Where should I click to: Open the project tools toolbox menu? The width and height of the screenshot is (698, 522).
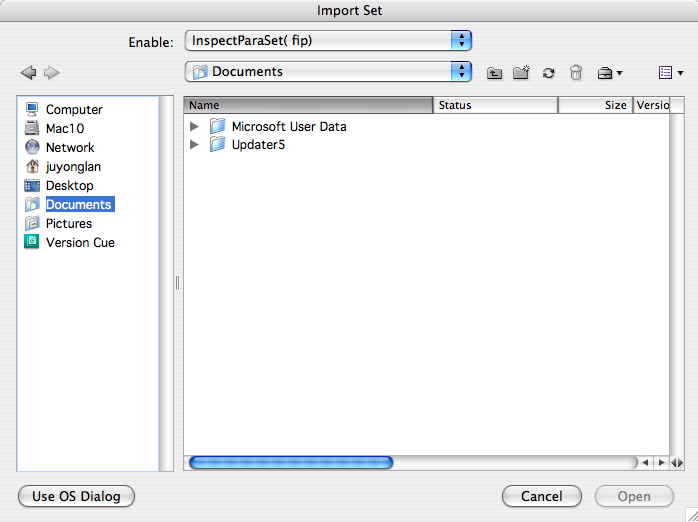[x=609, y=73]
